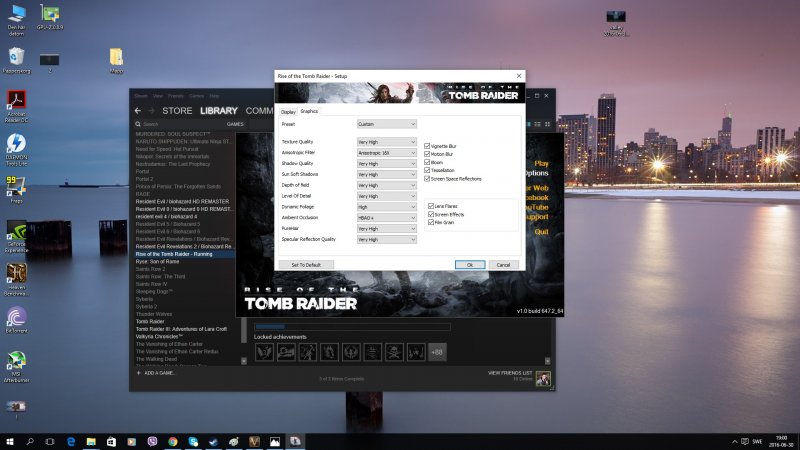Viewport: 800px width, 450px height.
Task: Open the Sun Soft Shadows dropdown
Action: (x=387, y=174)
